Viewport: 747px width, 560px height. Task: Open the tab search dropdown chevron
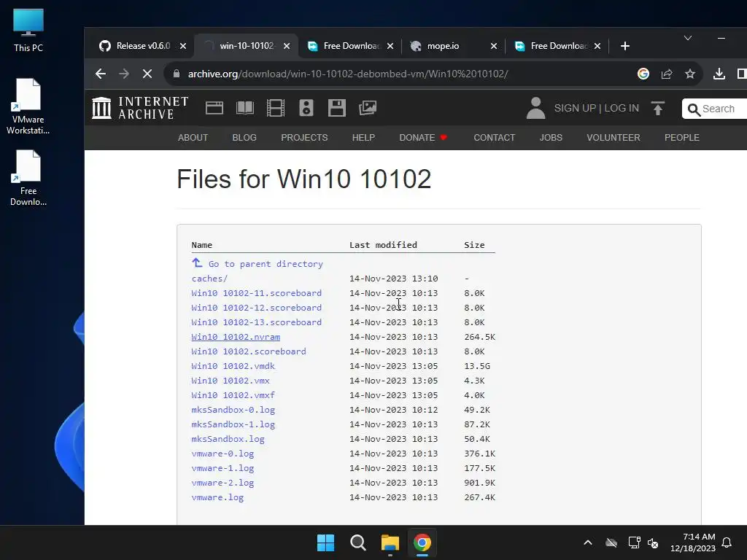coord(688,38)
